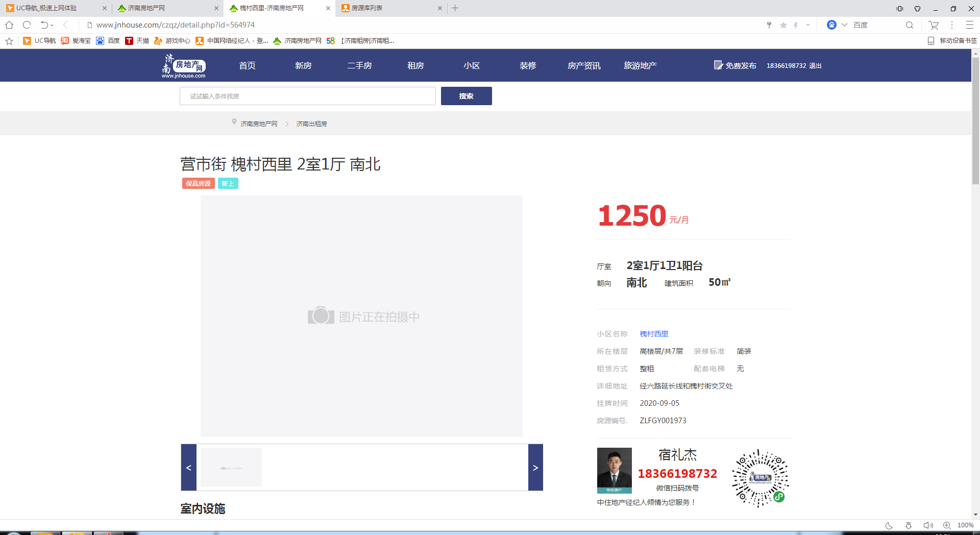
Task: Click the 免费发布 publish icon
Action: pos(718,65)
